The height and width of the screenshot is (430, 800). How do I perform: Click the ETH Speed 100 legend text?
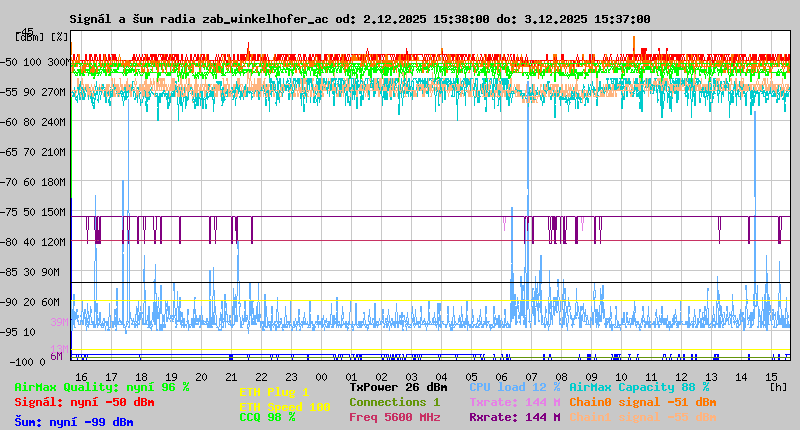[x=284, y=406]
